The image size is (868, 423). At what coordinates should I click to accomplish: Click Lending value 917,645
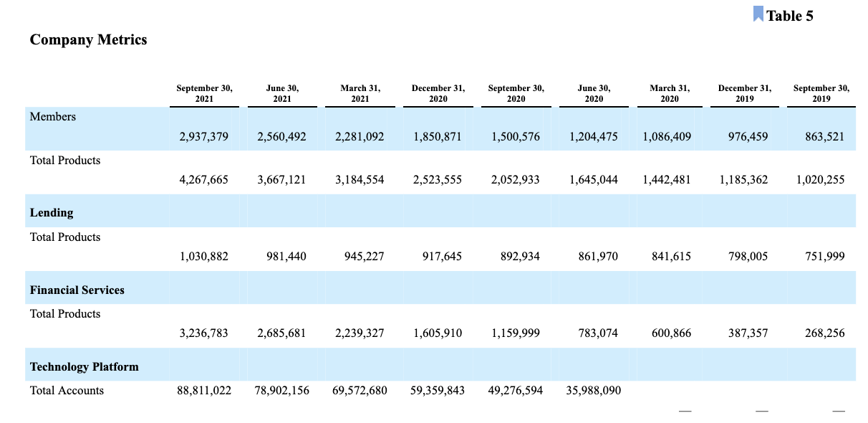coord(443,256)
